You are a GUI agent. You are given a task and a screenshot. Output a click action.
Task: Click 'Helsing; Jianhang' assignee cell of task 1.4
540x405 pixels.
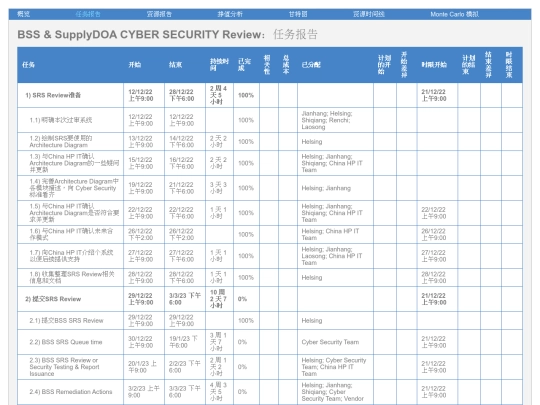click(326, 188)
